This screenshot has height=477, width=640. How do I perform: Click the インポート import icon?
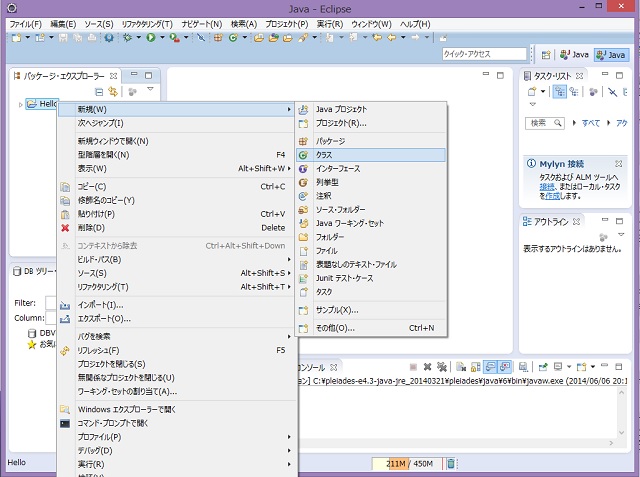pos(65,305)
